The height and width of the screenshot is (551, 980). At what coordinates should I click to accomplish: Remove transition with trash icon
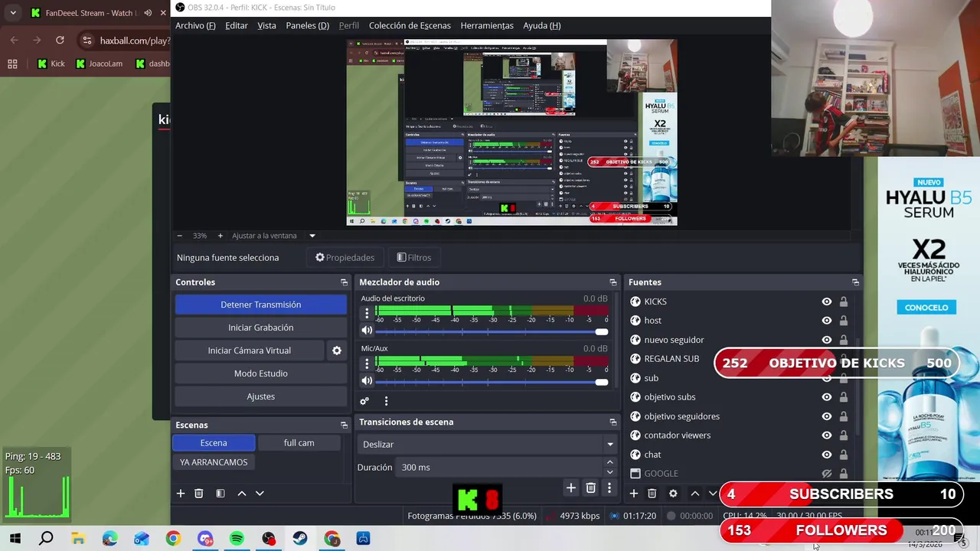pos(590,487)
